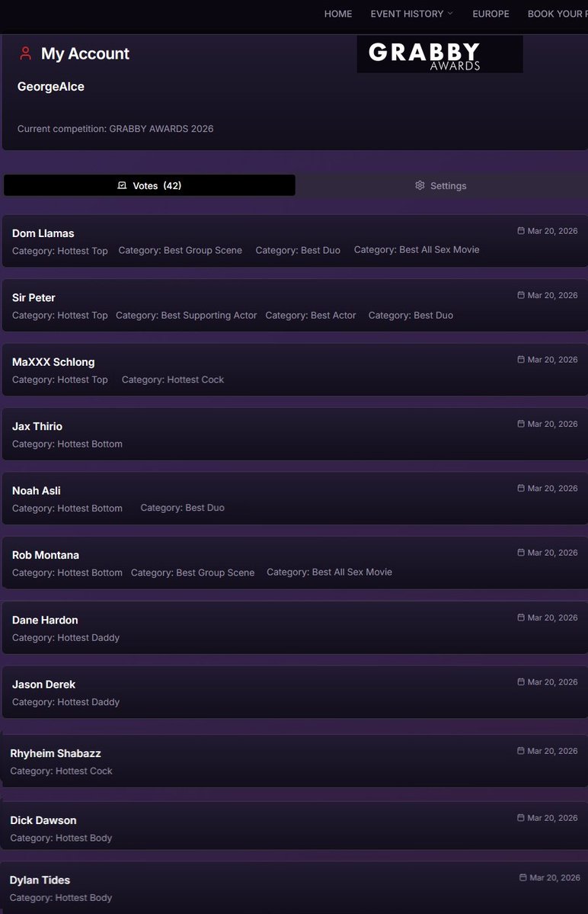Switch to the Votes (42) tab
588x914 pixels.
coord(149,185)
